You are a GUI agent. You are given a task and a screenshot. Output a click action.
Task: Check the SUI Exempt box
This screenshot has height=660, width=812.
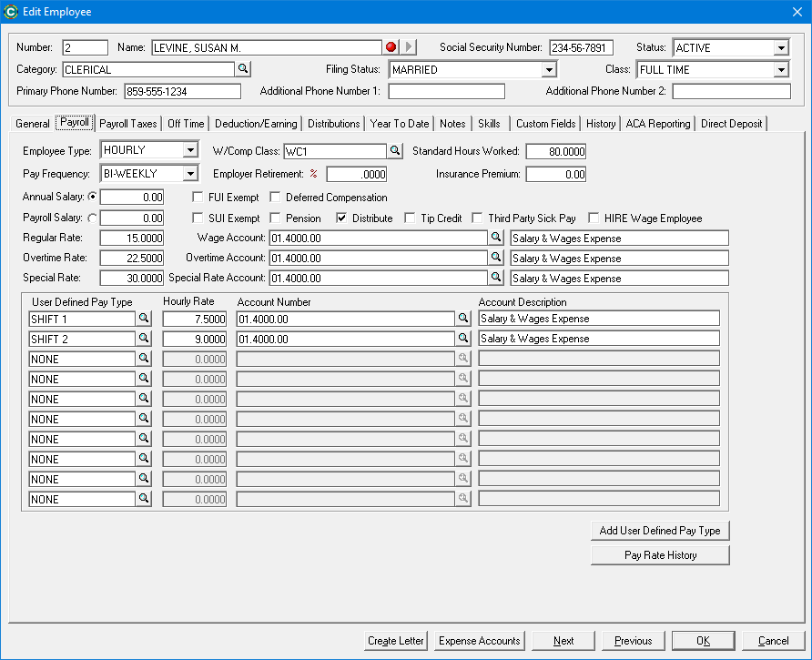pyautogui.click(x=198, y=218)
